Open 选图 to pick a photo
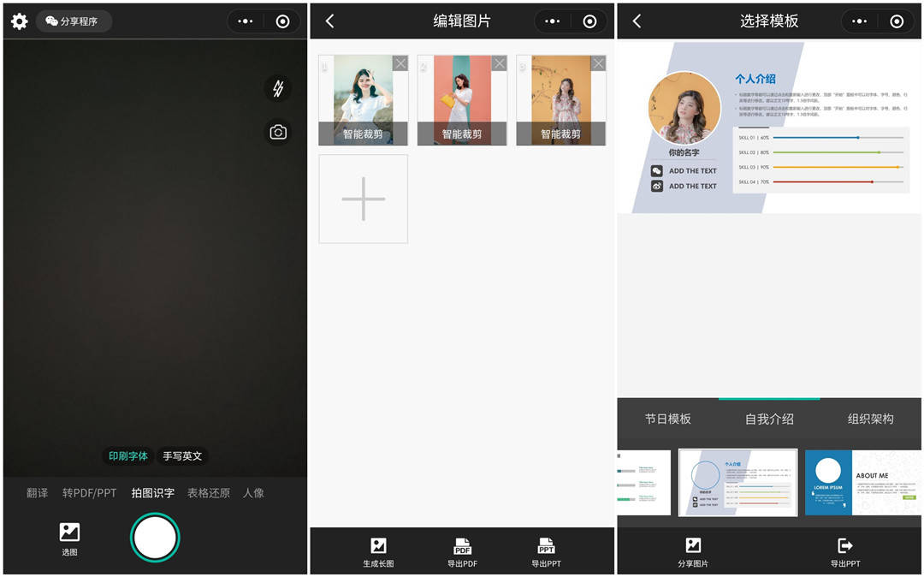Screen dimensions: 924x577 click(69, 539)
